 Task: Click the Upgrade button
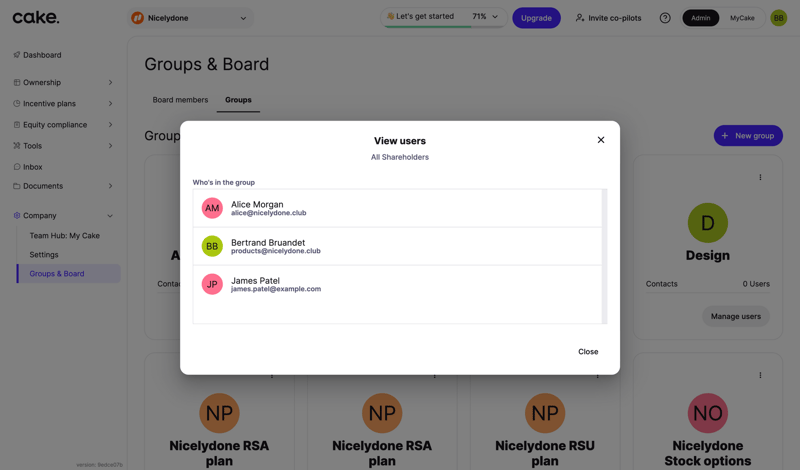click(536, 18)
